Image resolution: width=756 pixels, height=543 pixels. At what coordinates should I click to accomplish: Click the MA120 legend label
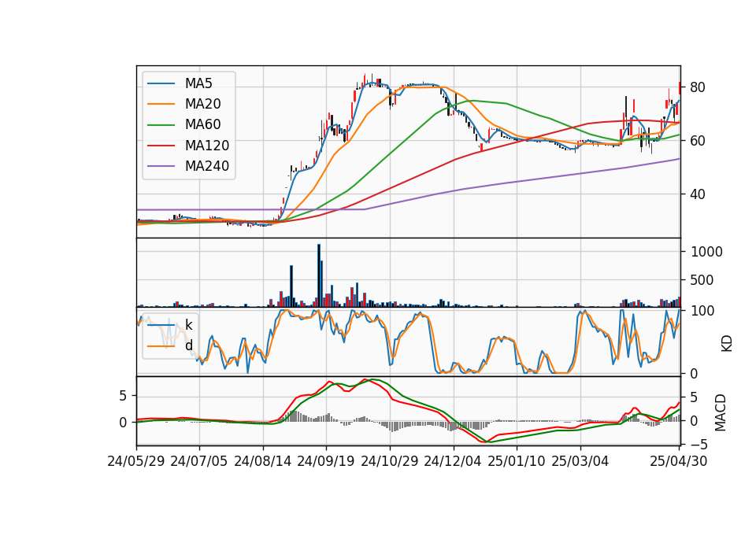[x=207, y=146]
